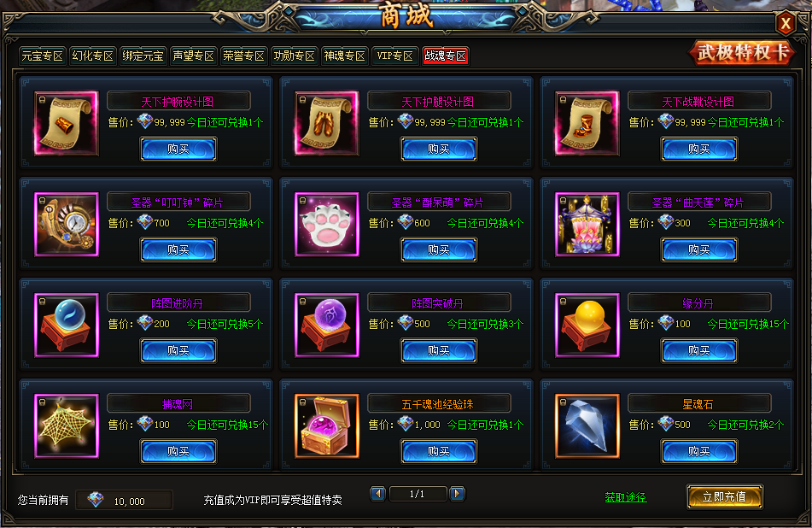Click the golden 捕魂网 net icon
The width and height of the screenshot is (812, 528).
point(67,426)
